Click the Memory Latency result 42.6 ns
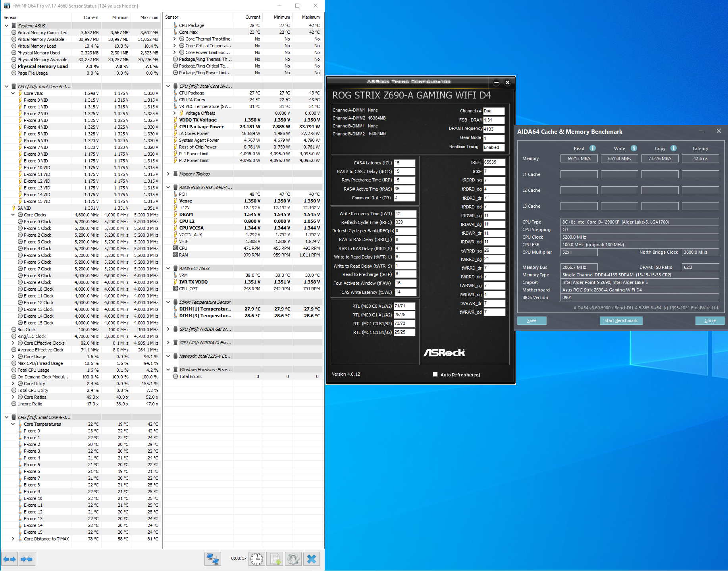The width and height of the screenshot is (728, 571). (x=700, y=158)
